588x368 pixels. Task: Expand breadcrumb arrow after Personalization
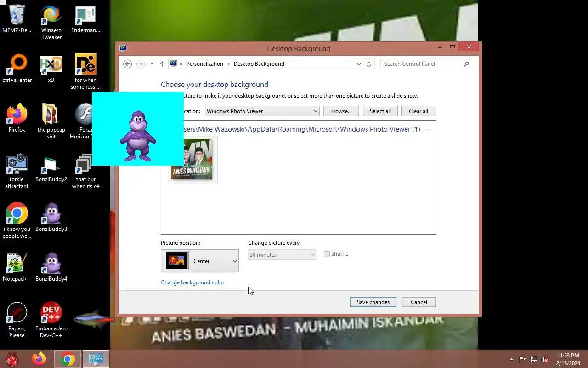[228, 64]
